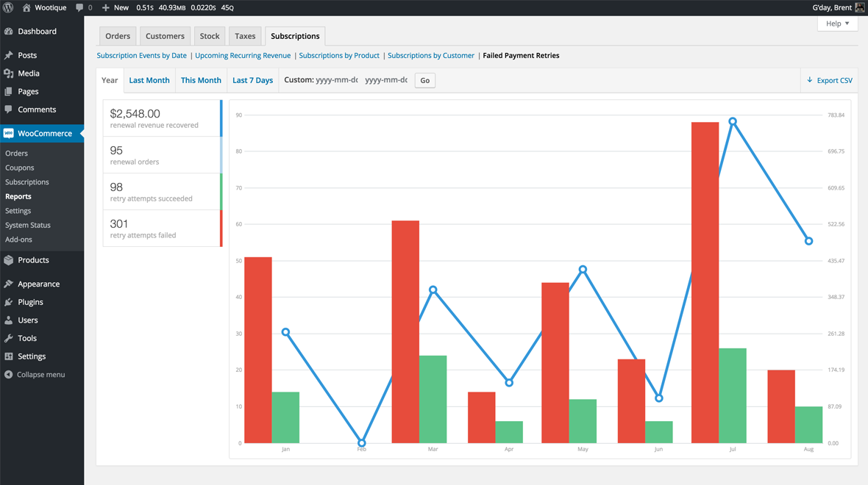Open Subscriptions by Product report link
This screenshot has height=485, width=868.
tap(339, 56)
